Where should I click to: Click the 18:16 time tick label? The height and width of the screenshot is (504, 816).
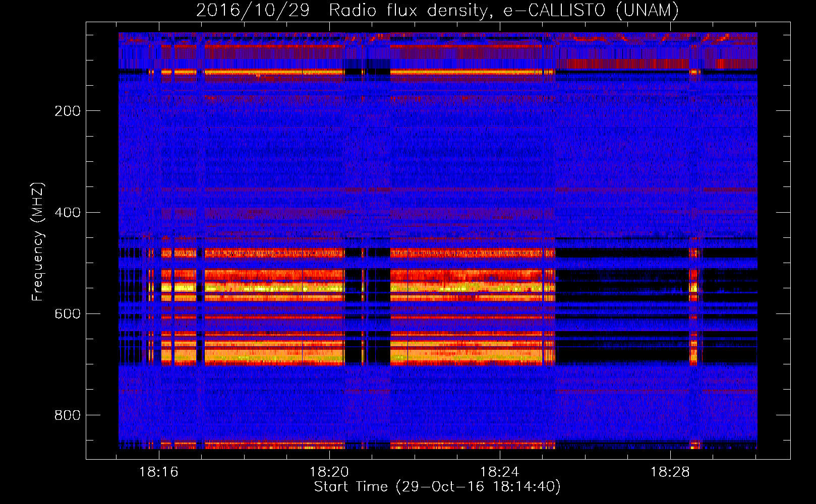(x=159, y=472)
